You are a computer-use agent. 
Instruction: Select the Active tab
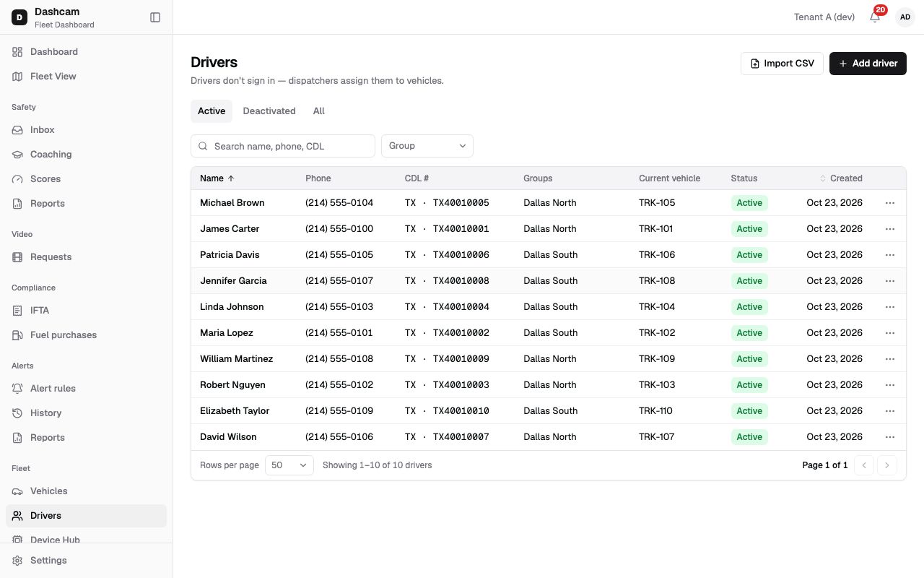pyautogui.click(x=212, y=111)
